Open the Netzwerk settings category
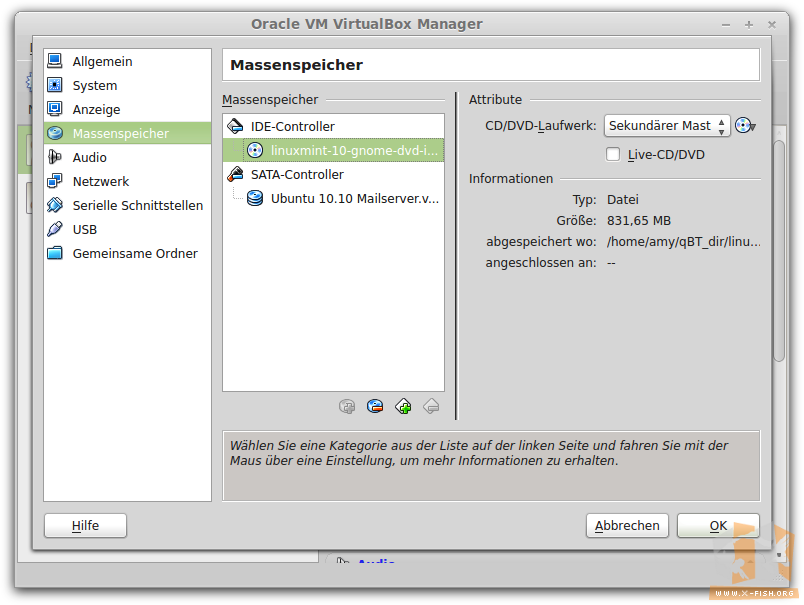This screenshot has height=605, width=804. coord(127,182)
